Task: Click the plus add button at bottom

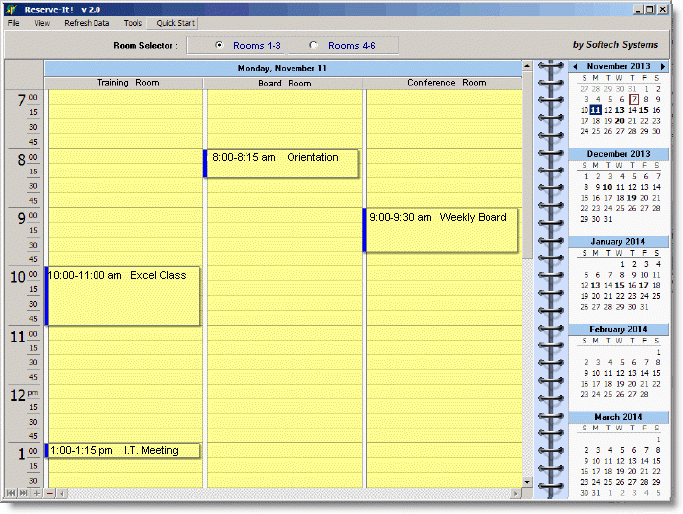Action: 37,493
